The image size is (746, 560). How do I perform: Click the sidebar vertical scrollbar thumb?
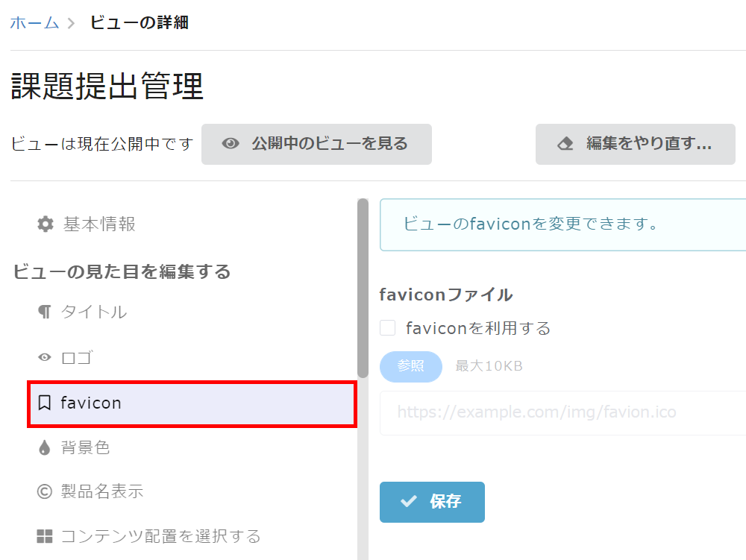coord(363,288)
